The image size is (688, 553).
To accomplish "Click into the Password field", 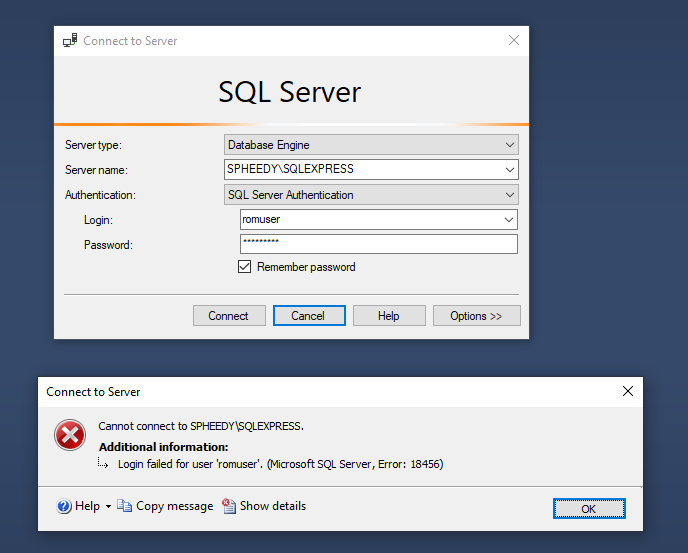I will click(379, 244).
